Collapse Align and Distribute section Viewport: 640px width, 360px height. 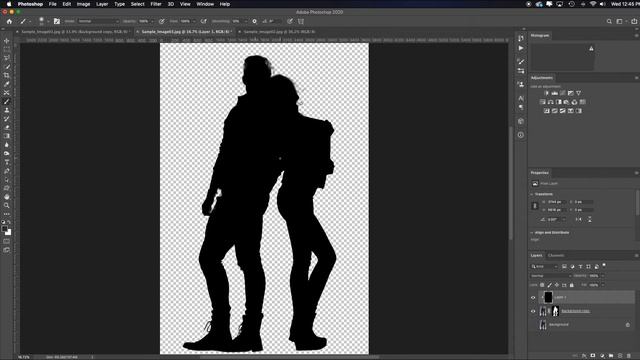532,233
